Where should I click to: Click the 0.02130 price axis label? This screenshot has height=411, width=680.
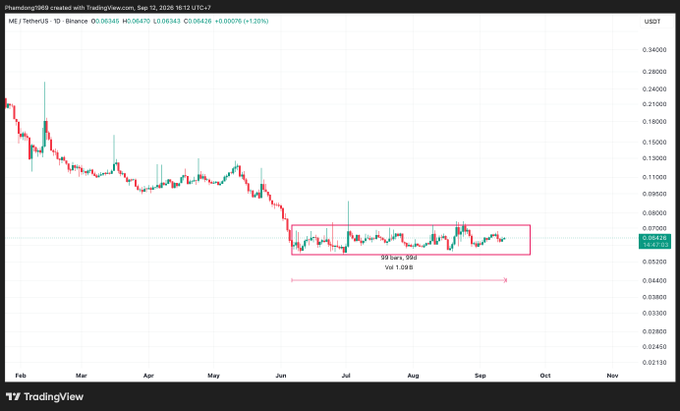[x=654, y=363]
